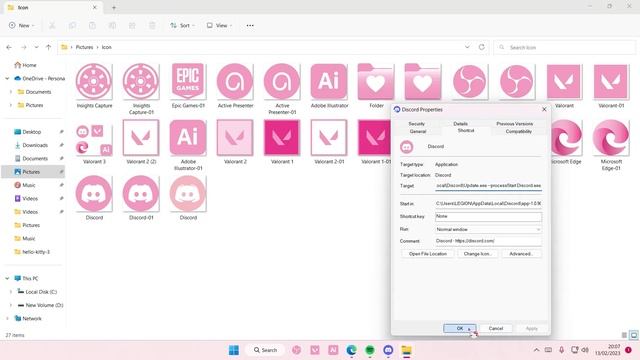Open Music in quick access
The height and width of the screenshot is (360, 640).
click(x=29, y=185)
